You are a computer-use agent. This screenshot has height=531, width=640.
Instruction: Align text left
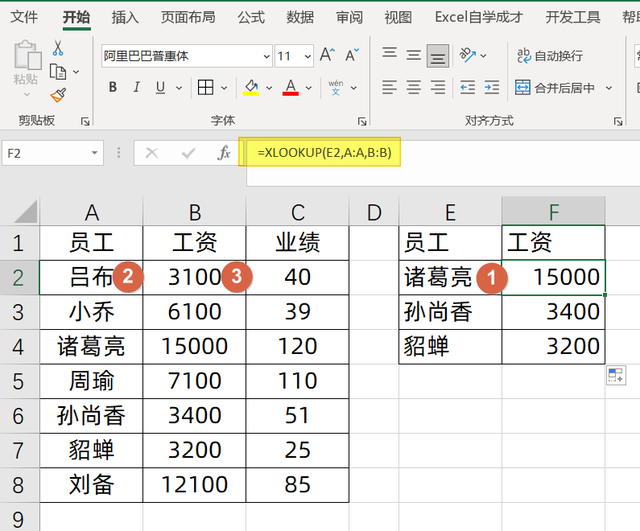(389, 87)
